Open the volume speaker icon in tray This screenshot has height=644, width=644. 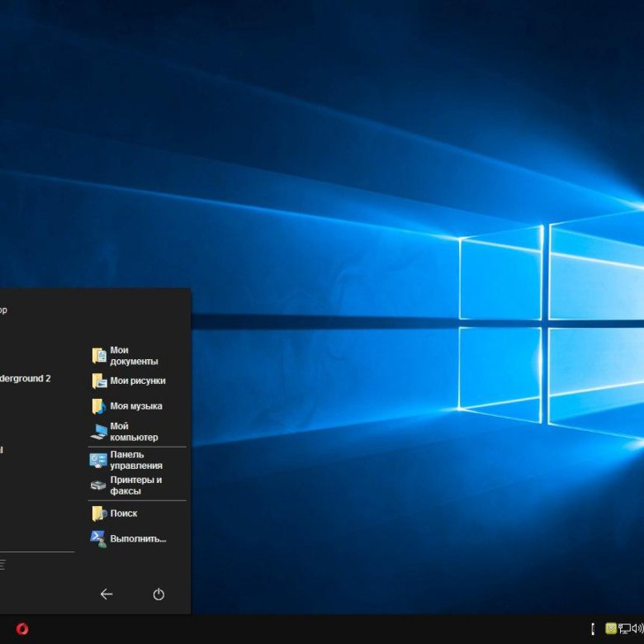click(x=637, y=629)
